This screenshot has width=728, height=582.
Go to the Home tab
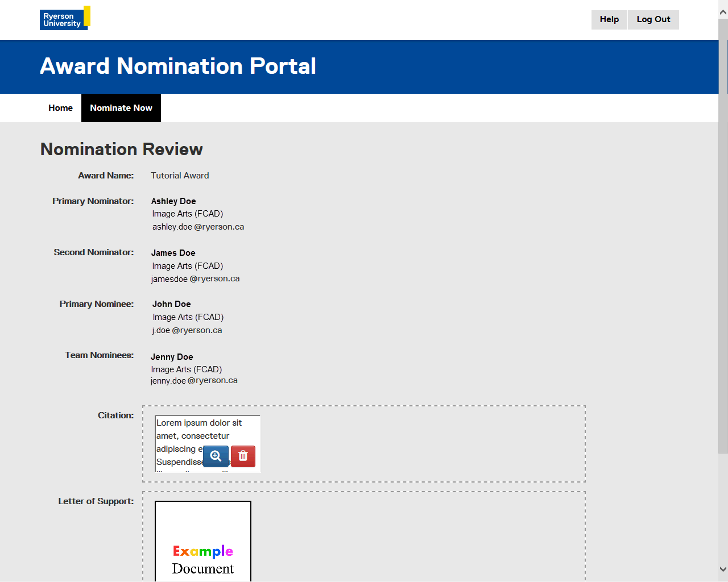tap(60, 108)
